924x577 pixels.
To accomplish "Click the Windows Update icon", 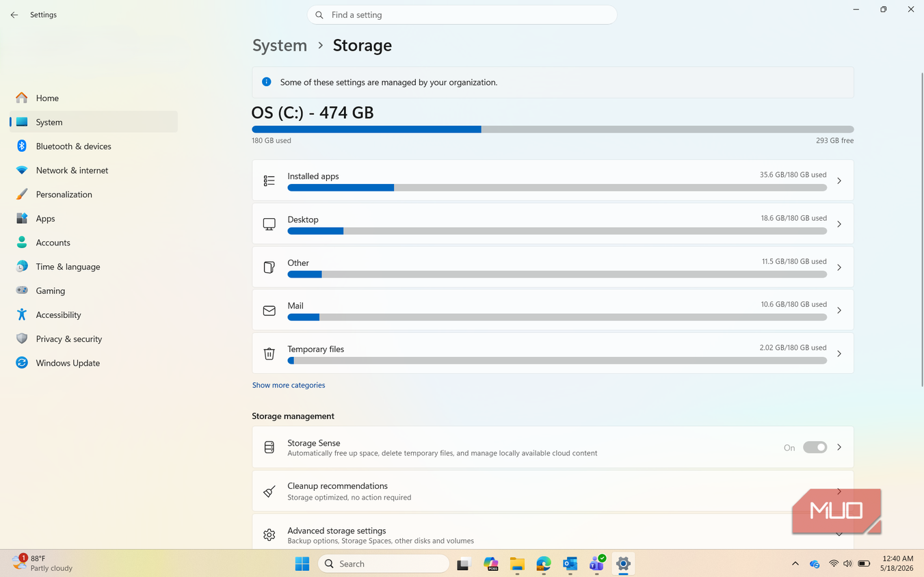I will (22, 362).
